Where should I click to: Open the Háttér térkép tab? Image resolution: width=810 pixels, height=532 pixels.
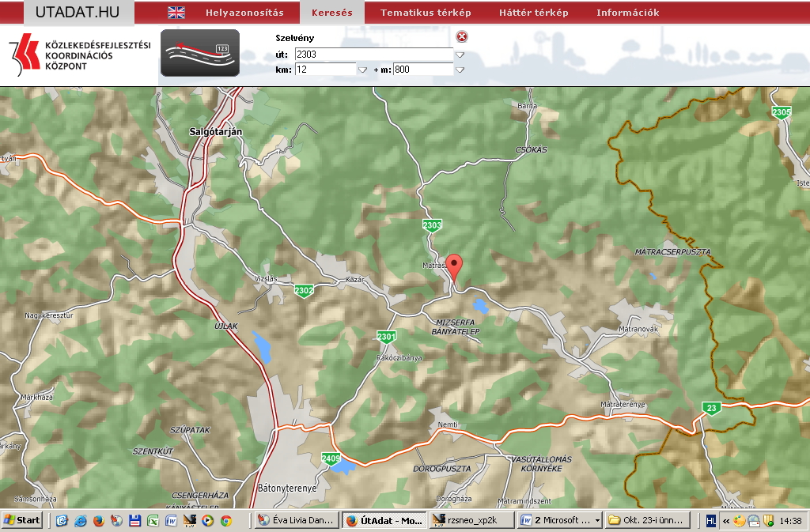click(x=533, y=13)
